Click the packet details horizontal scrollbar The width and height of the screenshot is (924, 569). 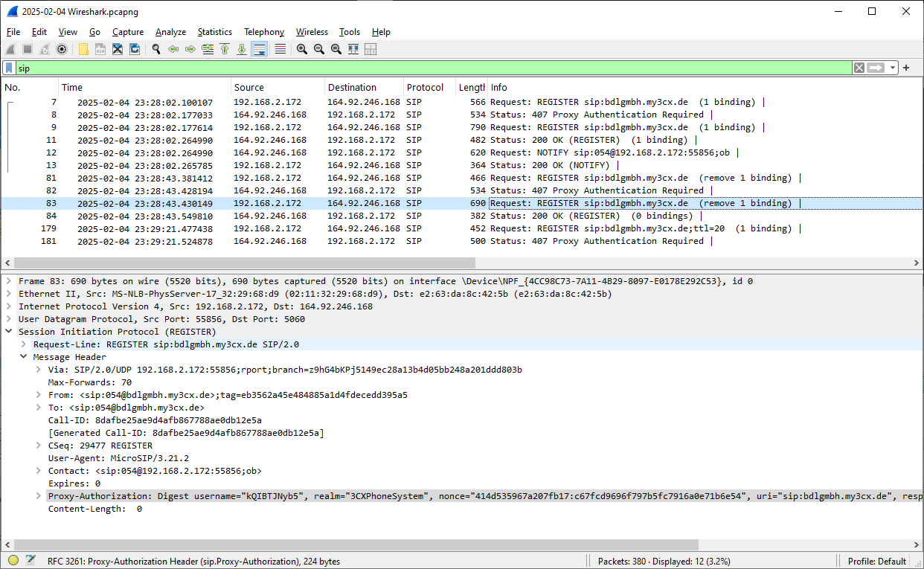(x=356, y=544)
